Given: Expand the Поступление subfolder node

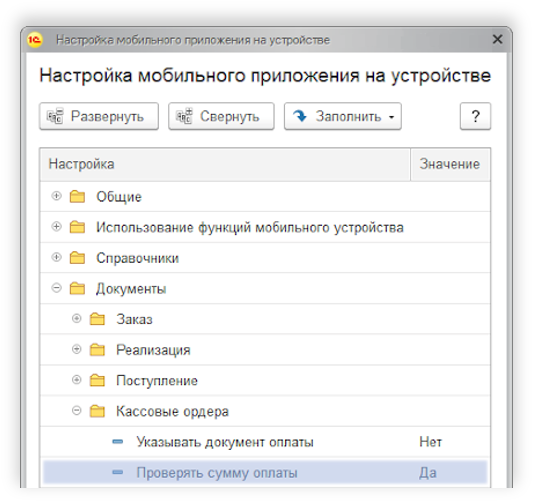Looking at the screenshot, I should click(77, 380).
